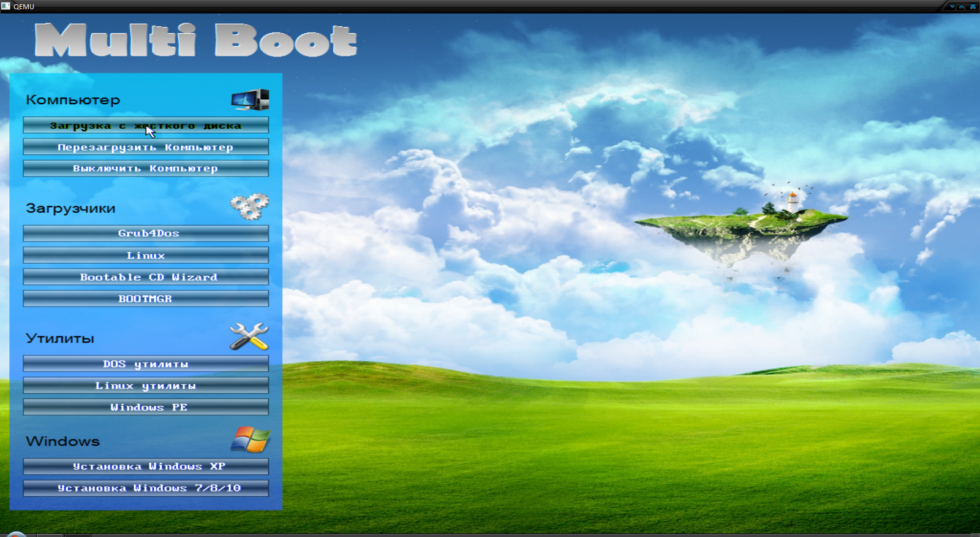Start the BOOTMGR loader
Image resolution: width=980 pixels, height=537 pixels.
point(146,299)
